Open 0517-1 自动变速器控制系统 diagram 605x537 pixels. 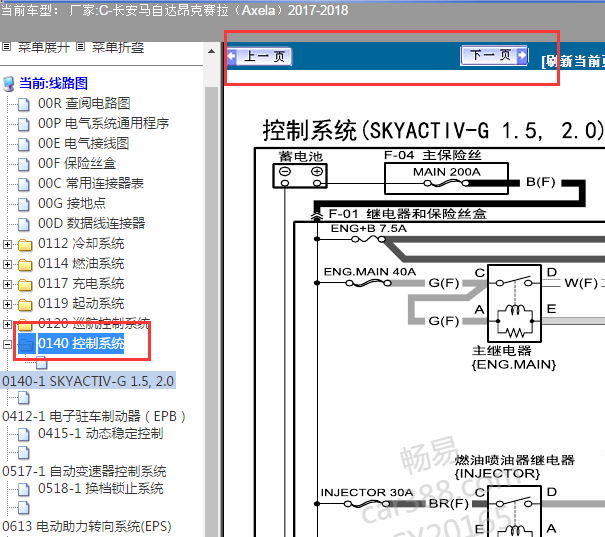(84, 471)
